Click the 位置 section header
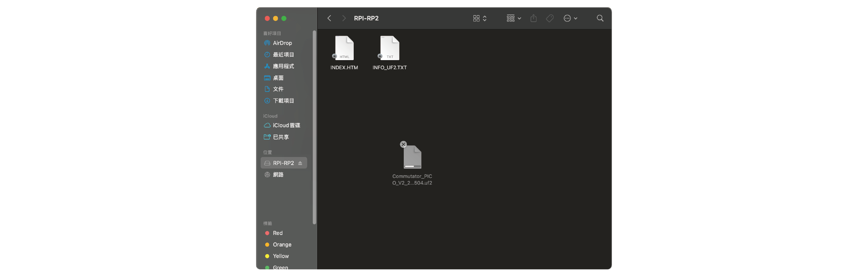This screenshot has width=868, height=279. tap(267, 152)
